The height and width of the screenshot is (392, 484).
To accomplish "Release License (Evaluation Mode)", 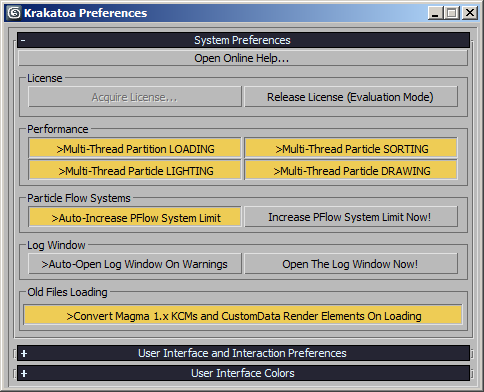I will click(x=351, y=97).
